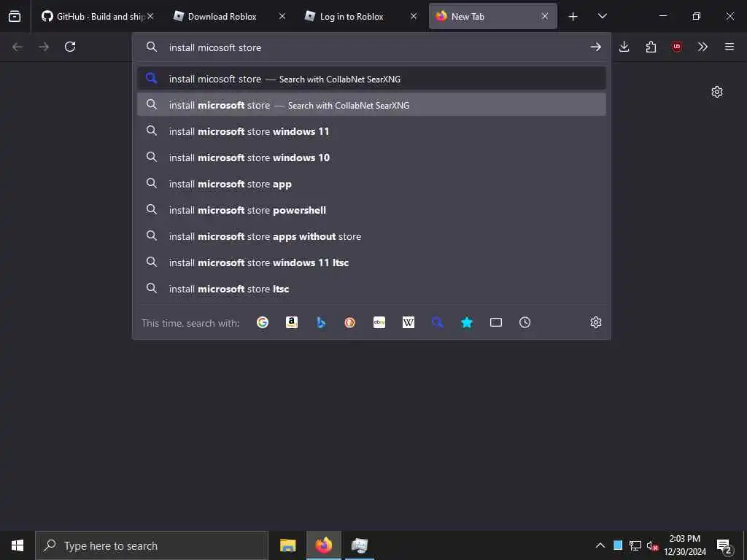Image resolution: width=747 pixels, height=560 pixels.
Task: Close the Download Roblox tab
Action: pos(282,16)
